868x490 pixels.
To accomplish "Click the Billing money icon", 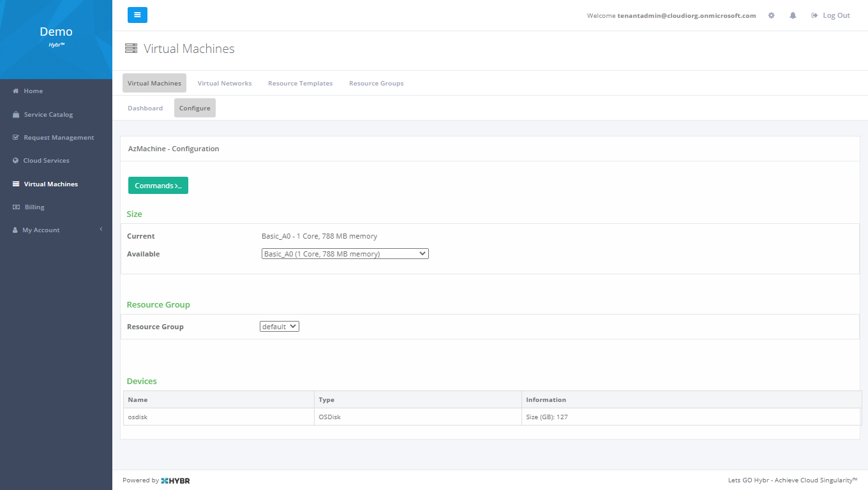I will (x=16, y=207).
